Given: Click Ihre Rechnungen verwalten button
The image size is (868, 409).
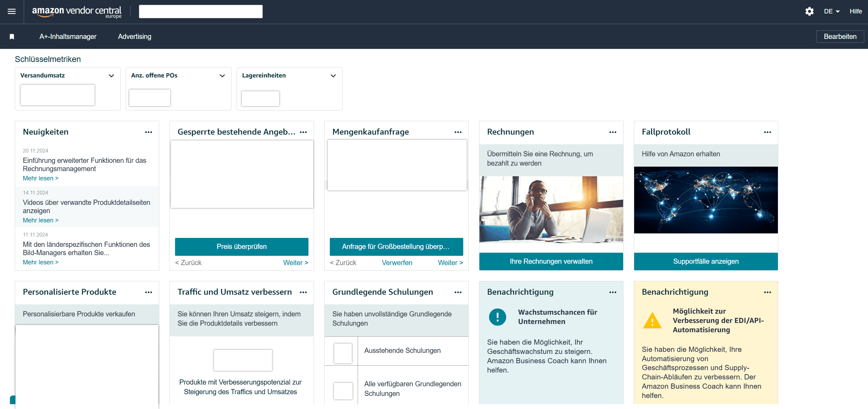Looking at the screenshot, I should click(551, 261).
